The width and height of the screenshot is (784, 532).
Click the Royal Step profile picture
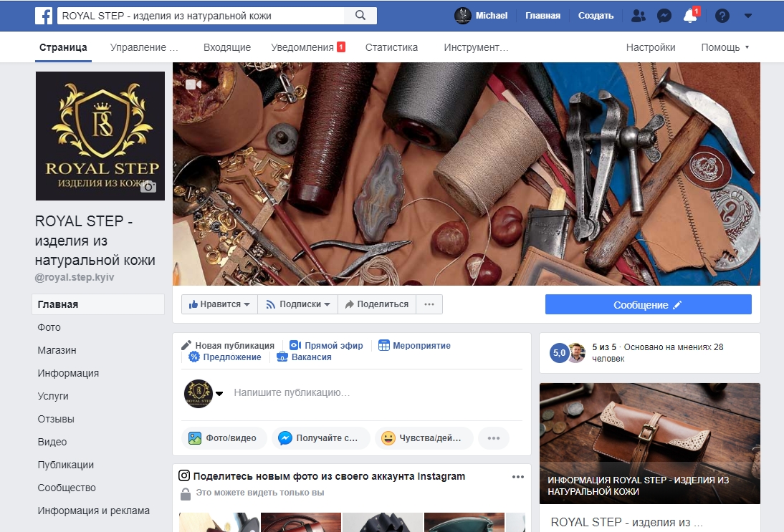click(x=100, y=136)
